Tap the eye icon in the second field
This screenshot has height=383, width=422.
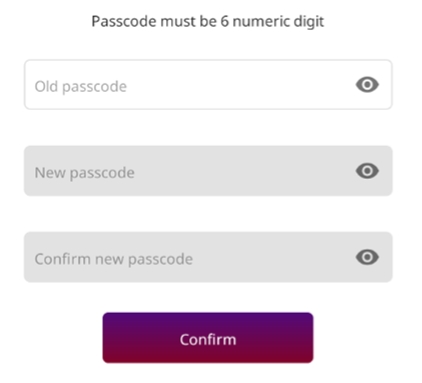pos(367,171)
